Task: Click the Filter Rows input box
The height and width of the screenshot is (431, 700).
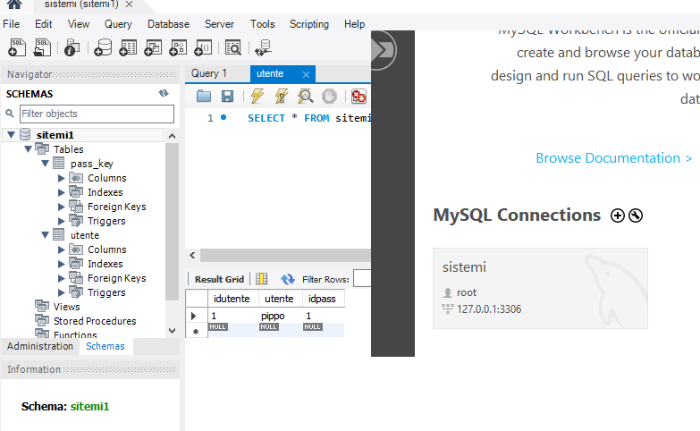Action: tap(362, 278)
